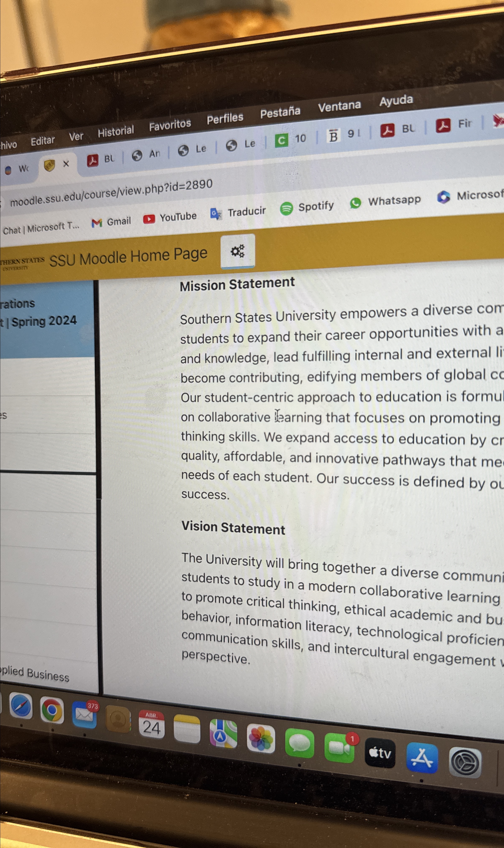Viewport: 504px width, 848px height.
Task: Open the Historial menu
Action: [x=115, y=131]
